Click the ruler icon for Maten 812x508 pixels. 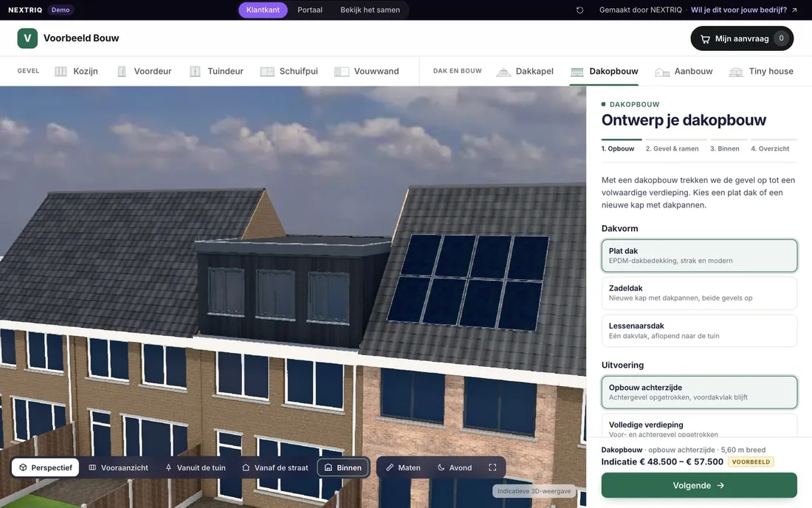(390, 467)
